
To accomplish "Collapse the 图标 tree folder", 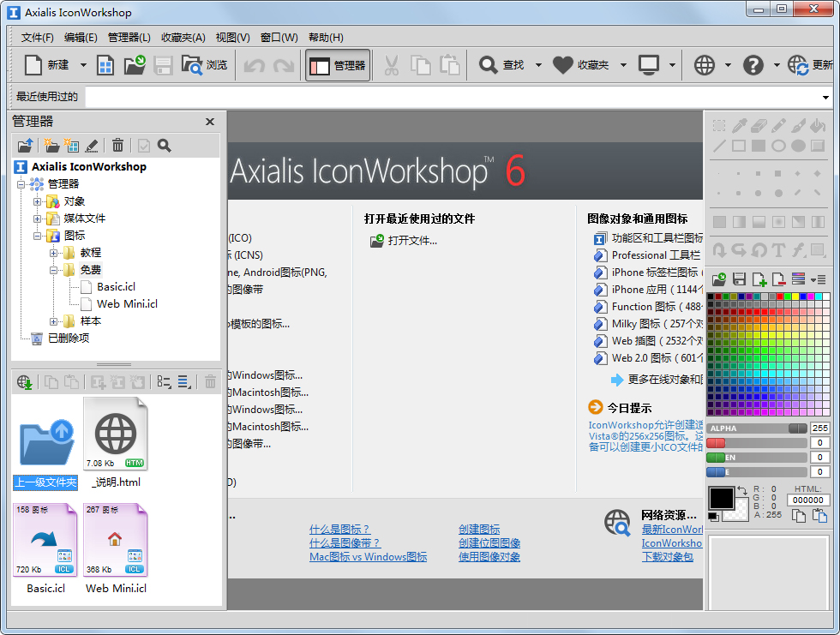I will [37, 237].
